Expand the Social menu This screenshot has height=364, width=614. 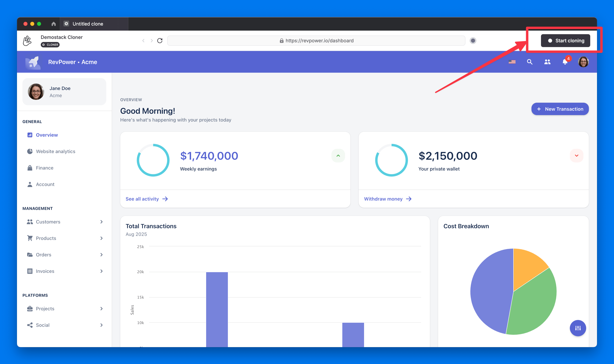coord(64,325)
